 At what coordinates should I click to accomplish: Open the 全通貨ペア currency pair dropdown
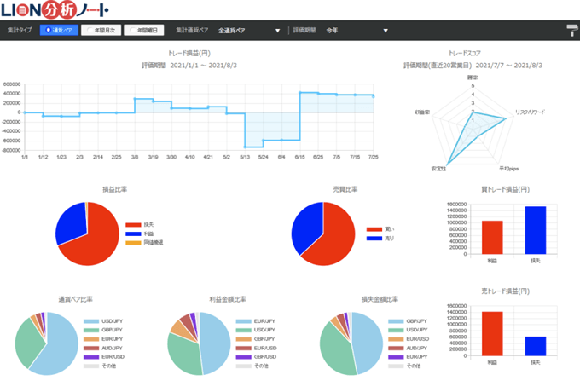(249, 31)
